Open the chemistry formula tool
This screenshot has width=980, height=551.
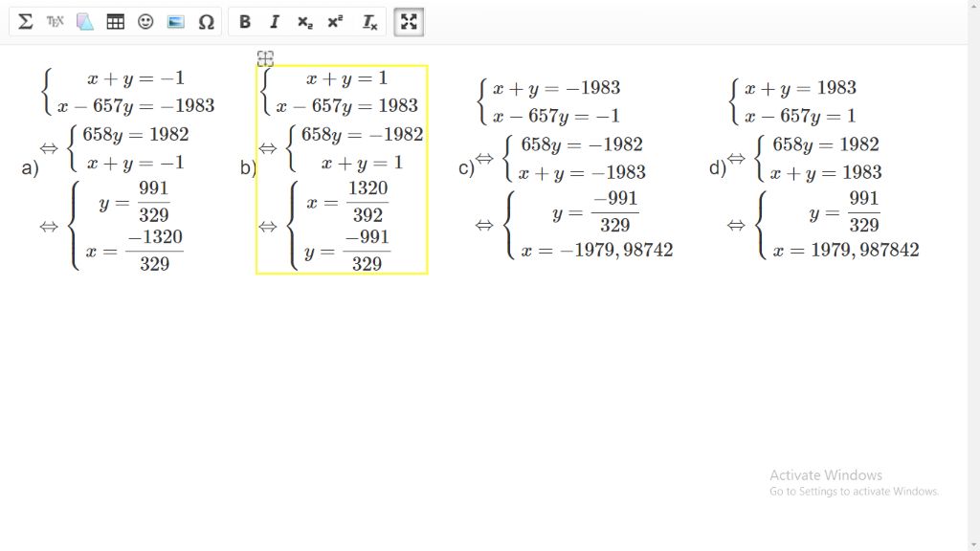click(x=85, y=22)
